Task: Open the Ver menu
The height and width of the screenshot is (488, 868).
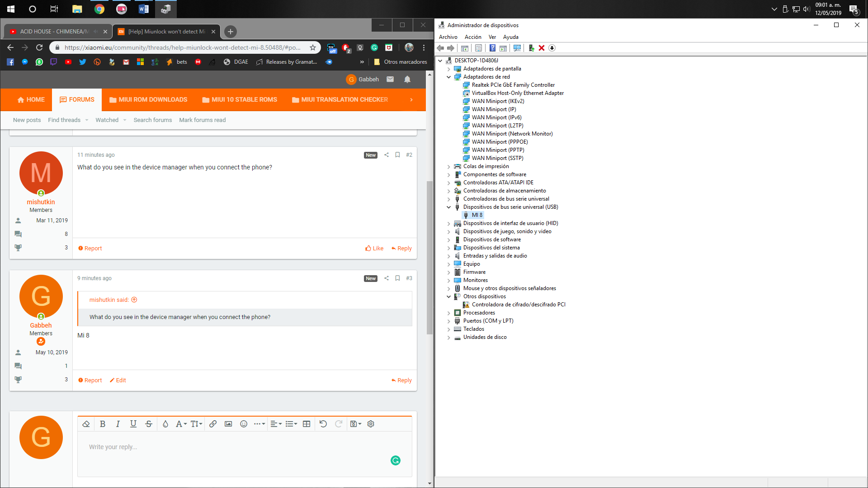Action: click(x=492, y=37)
